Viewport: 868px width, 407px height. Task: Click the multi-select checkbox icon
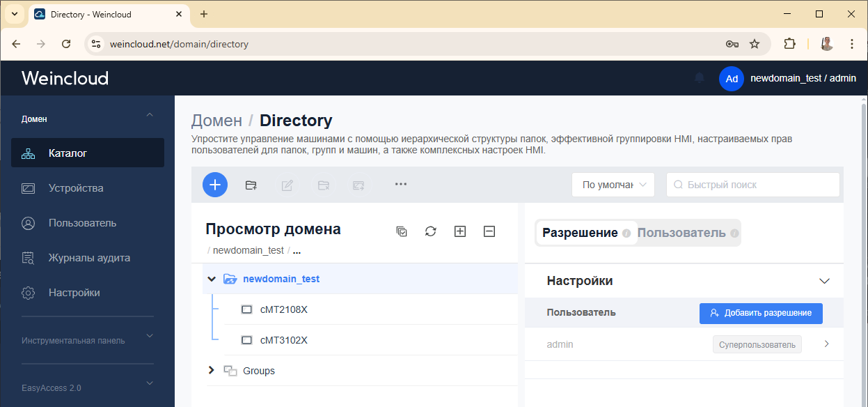point(402,231)
